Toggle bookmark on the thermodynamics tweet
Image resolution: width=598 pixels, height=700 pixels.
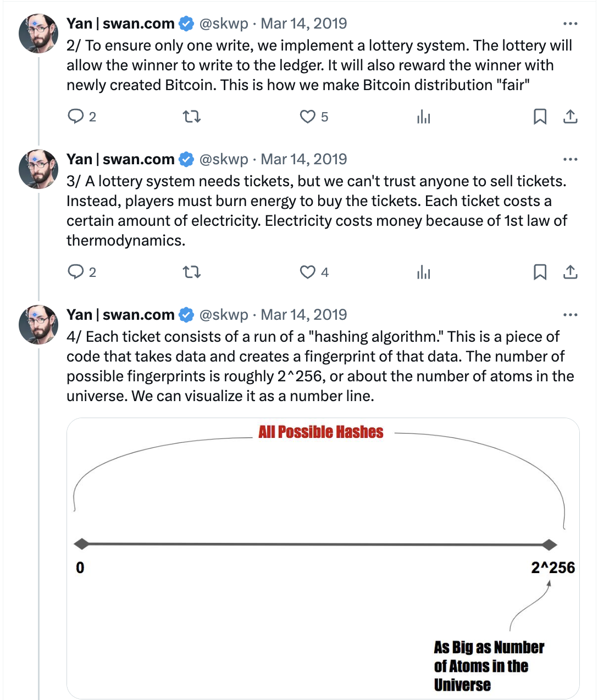[x=540, y=272]
